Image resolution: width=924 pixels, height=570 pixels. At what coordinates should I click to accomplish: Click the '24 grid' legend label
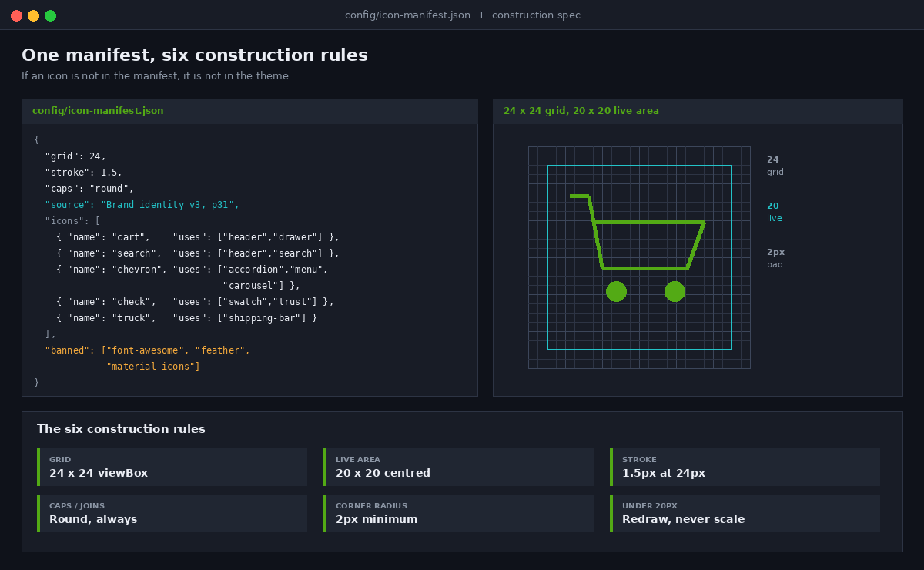click(775, 166)
